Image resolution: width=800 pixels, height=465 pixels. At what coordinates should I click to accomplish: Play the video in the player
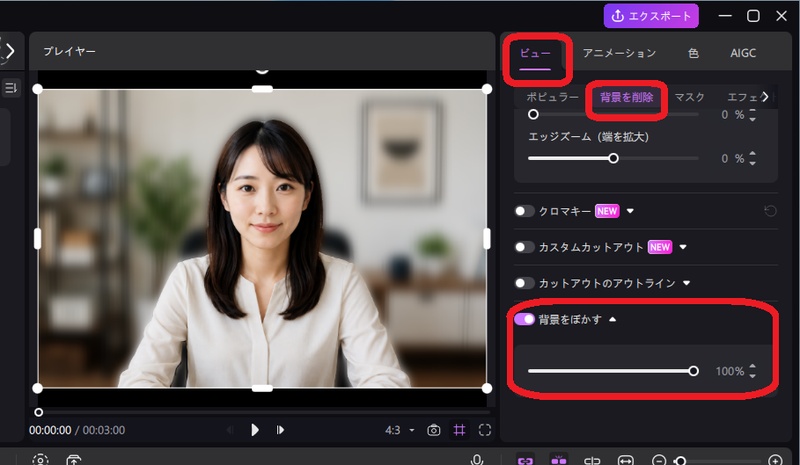click(x=255, y=430)
